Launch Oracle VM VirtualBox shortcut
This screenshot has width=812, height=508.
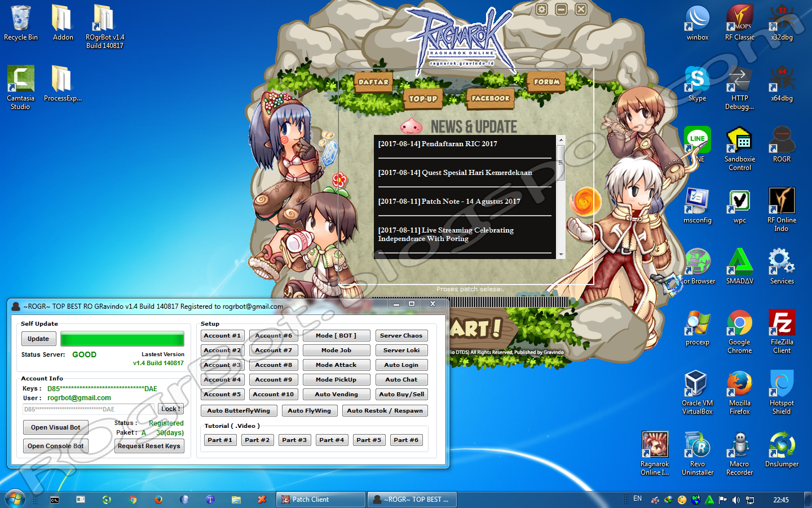click(x=698, y=392)
